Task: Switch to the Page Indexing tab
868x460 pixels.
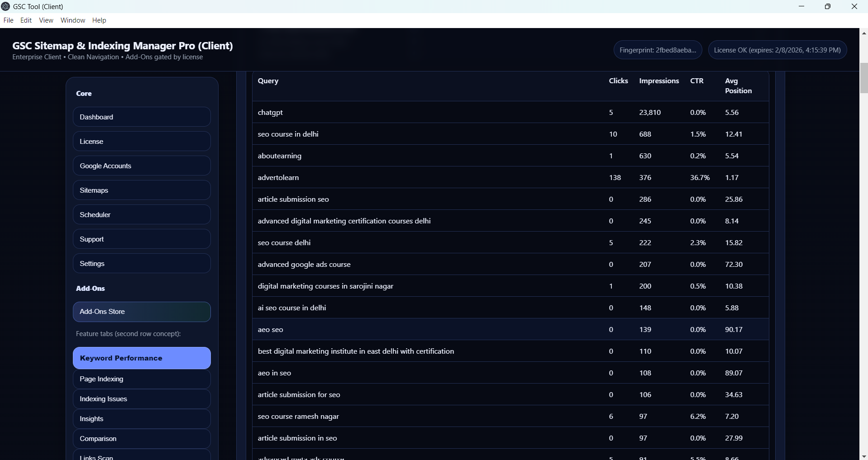Action: pos(142,379)
